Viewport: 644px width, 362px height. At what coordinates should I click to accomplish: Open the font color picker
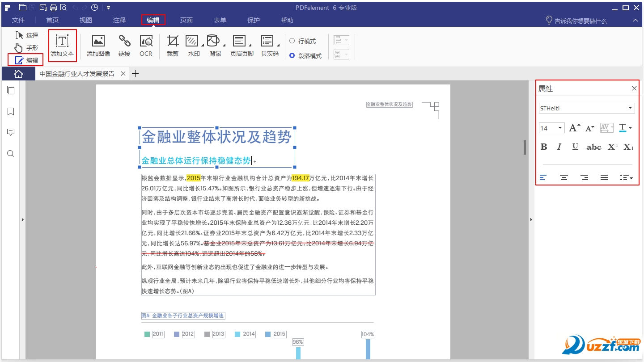[x=625, y=128]
